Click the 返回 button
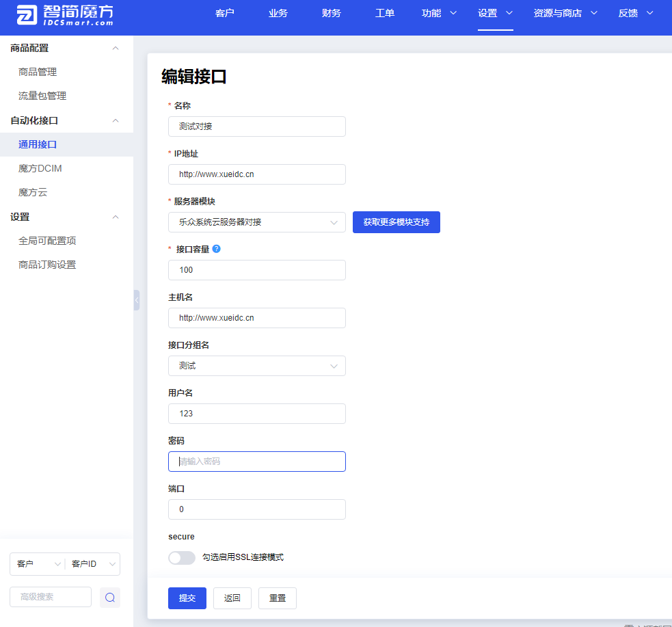This screenshot has width=672, height=627. 232,598
